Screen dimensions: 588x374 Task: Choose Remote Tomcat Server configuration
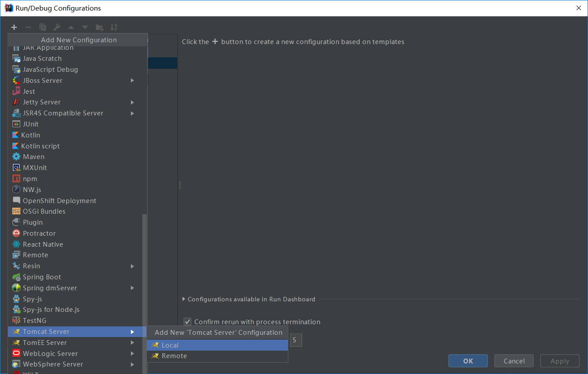tap(217, 356)
